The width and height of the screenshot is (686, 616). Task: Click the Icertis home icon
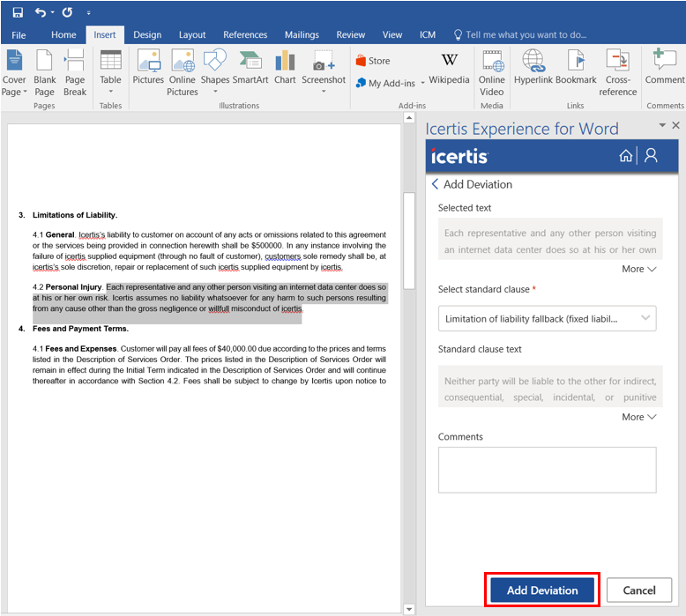point(626,156)
